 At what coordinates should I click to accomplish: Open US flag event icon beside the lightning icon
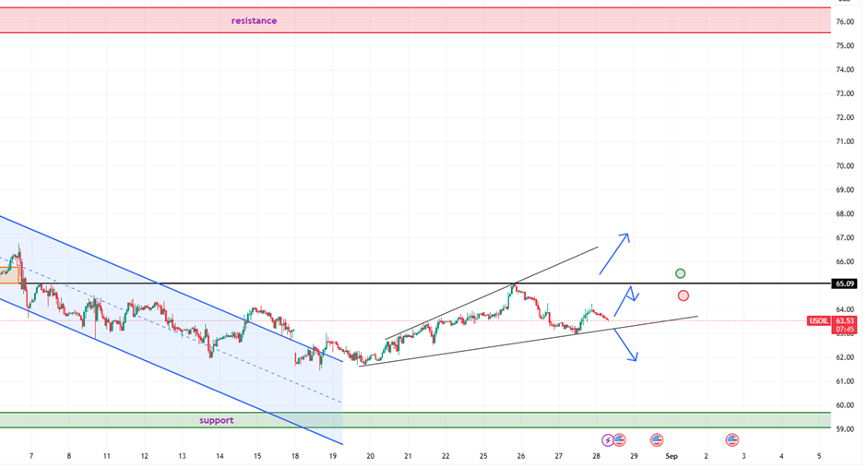[x=620, y=440]
